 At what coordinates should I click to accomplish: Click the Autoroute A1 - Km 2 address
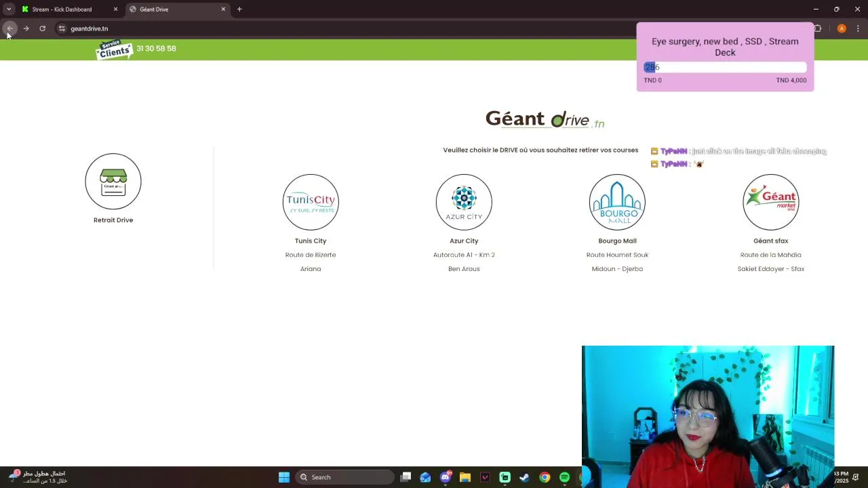(464, 255)
